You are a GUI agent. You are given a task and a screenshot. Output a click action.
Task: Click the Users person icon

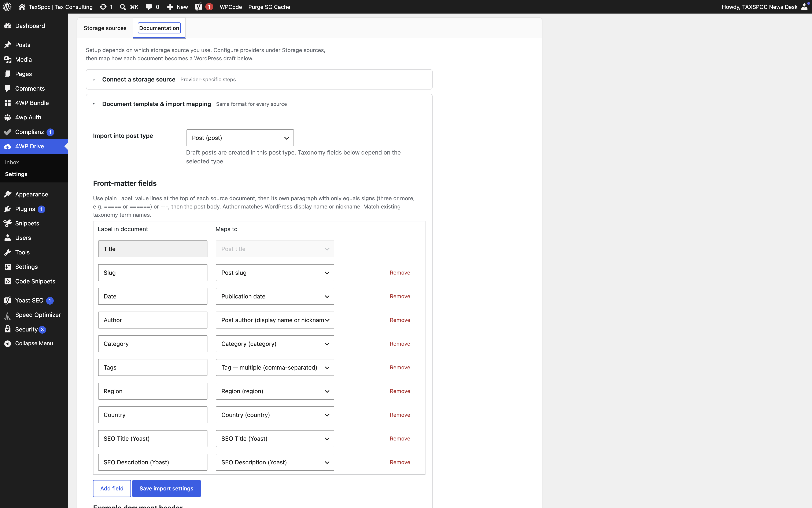[x=8, y=238]
